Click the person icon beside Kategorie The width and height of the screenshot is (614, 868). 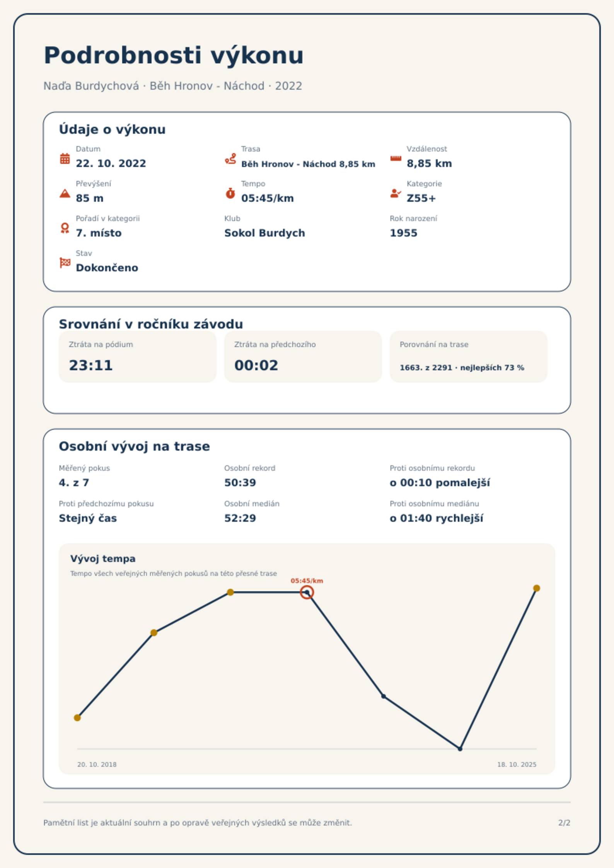pyautogui.click(x=396, y=193)
